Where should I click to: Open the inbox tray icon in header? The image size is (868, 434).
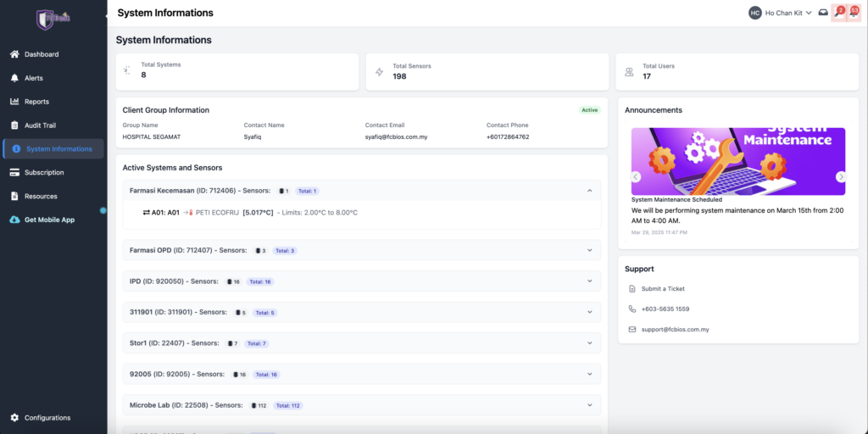coord(823,13)
